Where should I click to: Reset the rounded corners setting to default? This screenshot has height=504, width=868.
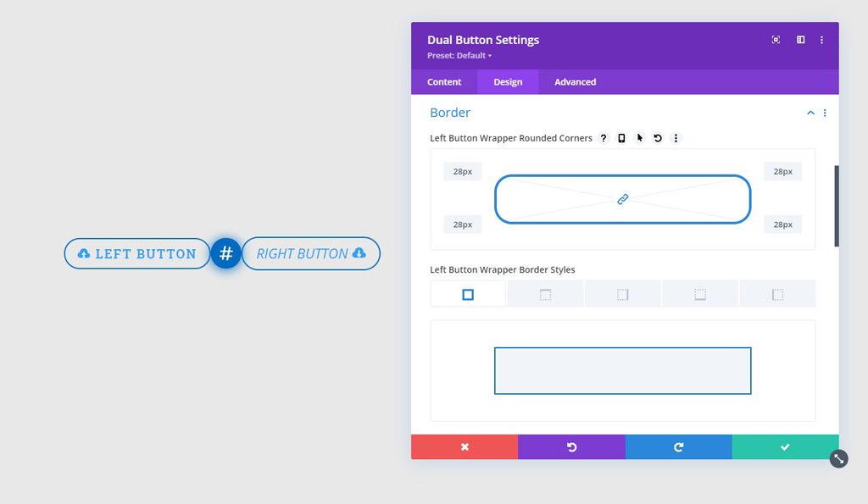point(658,138)
